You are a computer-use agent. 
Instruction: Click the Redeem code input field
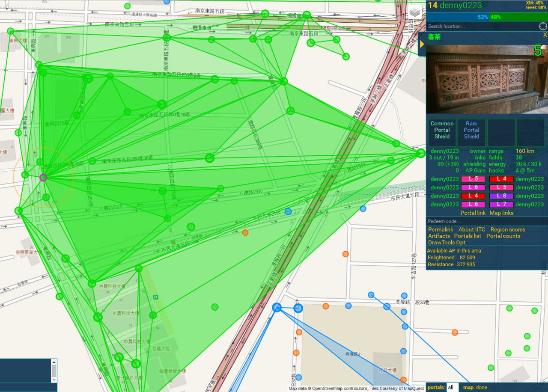pyautogui.click(x=486, y=221)
